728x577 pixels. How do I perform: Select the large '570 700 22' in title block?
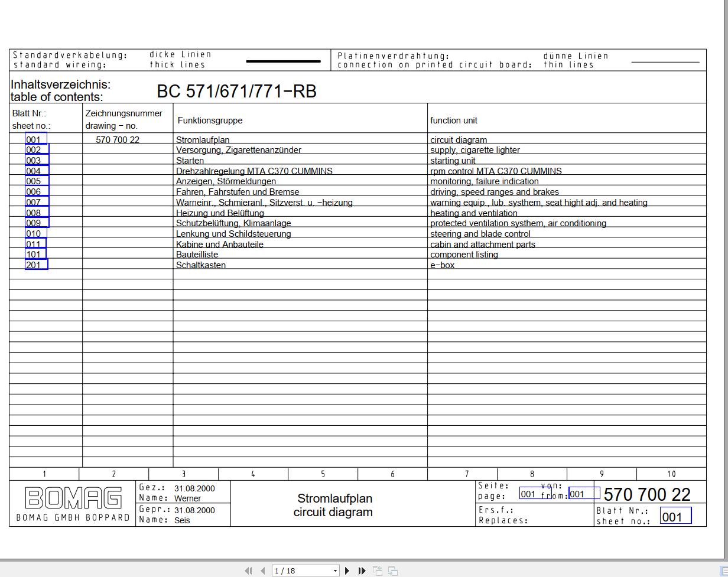click(647, 494)
